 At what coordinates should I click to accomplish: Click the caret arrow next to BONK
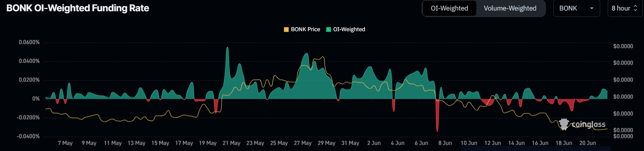click(592, 8)
